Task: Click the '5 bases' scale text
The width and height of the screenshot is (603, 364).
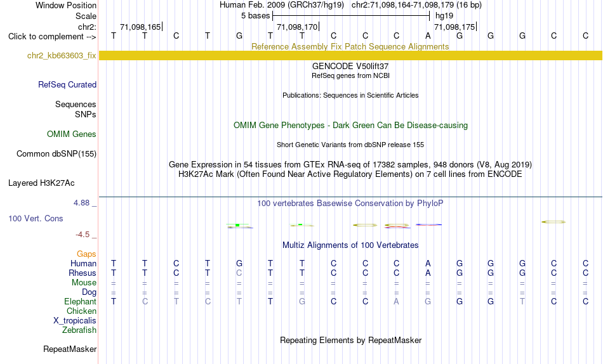Action: pyautogui.click(x=255, y=16)
